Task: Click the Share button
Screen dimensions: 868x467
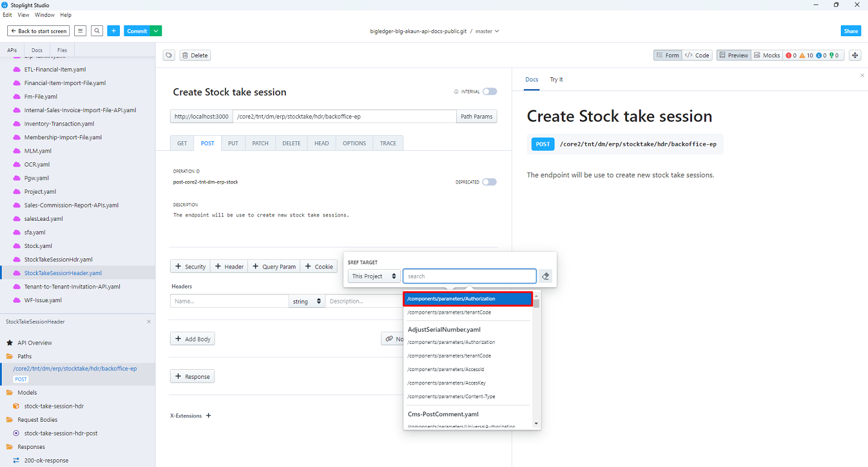Action: click(851, 31)
